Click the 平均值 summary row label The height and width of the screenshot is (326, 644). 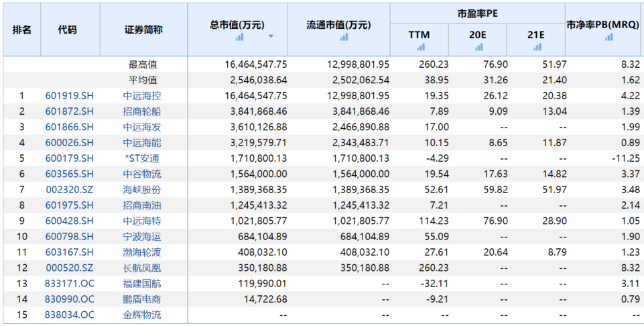point(143,80)
